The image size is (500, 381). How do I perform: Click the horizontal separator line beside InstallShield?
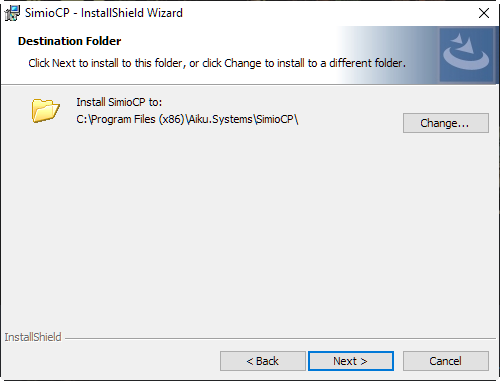(280, 339)
